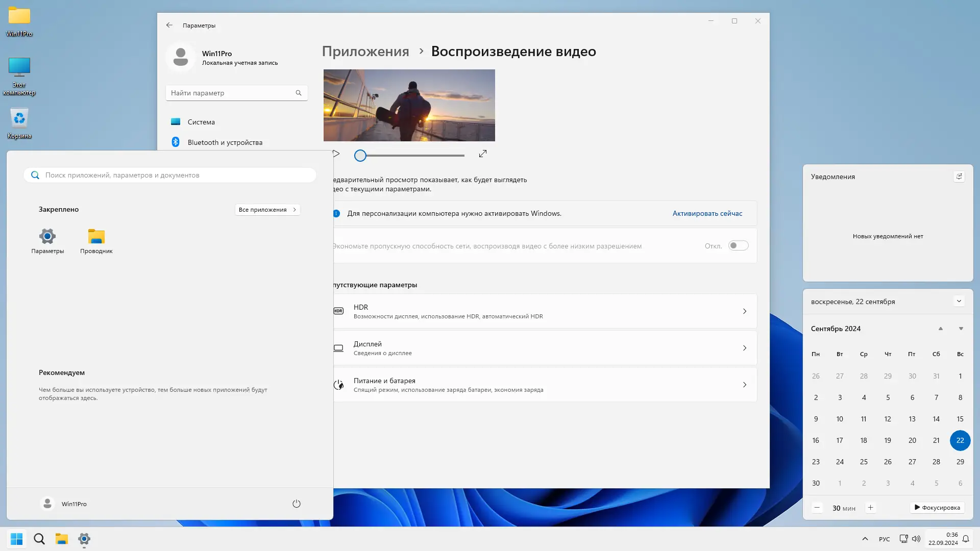Increase focus time with plus button
The image size is (980, 551).
pyautogui.click(x=870, y=508)
